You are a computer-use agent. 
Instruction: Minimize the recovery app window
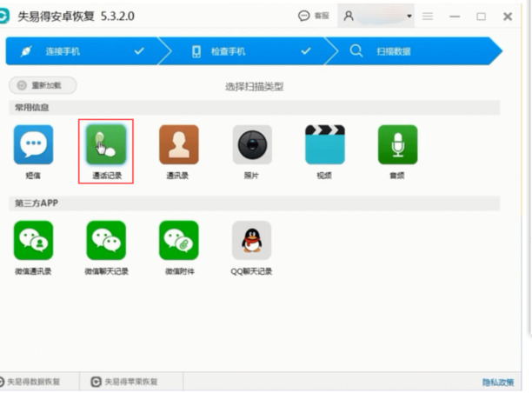click(x=455, y=17)
